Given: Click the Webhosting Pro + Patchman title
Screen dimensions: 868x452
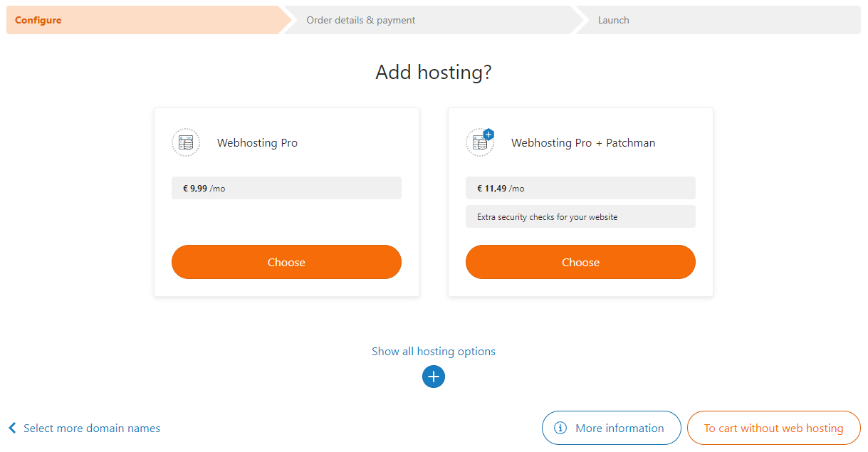Looking at the screenshot, I should pos(583,142).
